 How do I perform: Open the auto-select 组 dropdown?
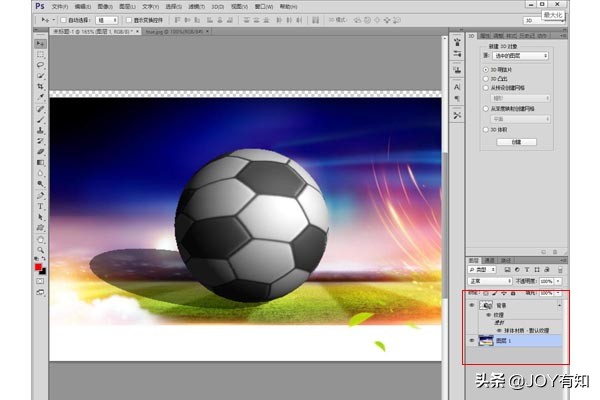(107, 20)
